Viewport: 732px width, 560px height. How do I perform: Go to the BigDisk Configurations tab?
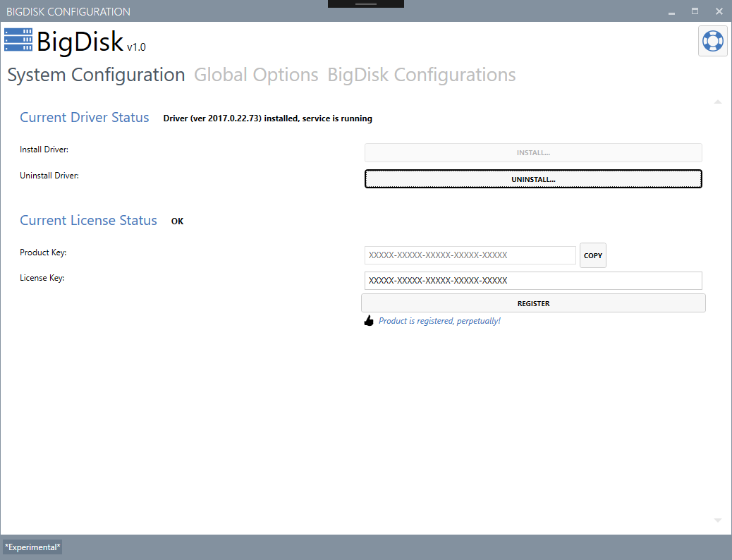point(421,75)
